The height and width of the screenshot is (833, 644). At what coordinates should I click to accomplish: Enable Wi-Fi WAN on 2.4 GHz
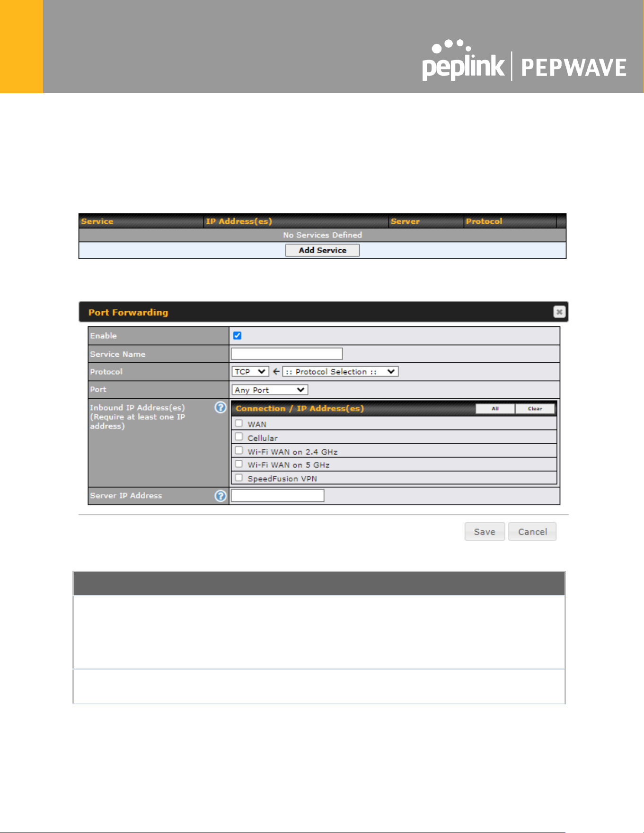pos(239,450)
